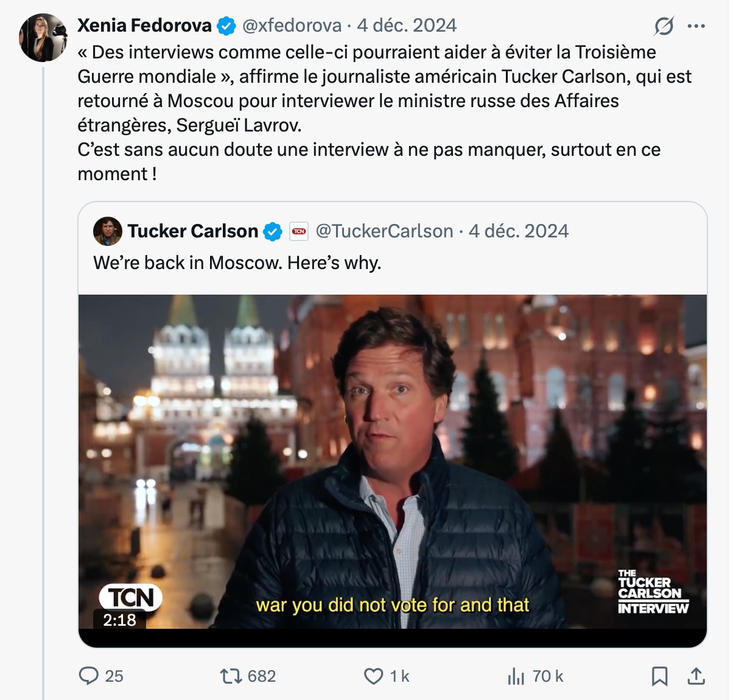The image size is (733, 700).
Task: Like the post with heart icon
Action: [x=373, y=676]
